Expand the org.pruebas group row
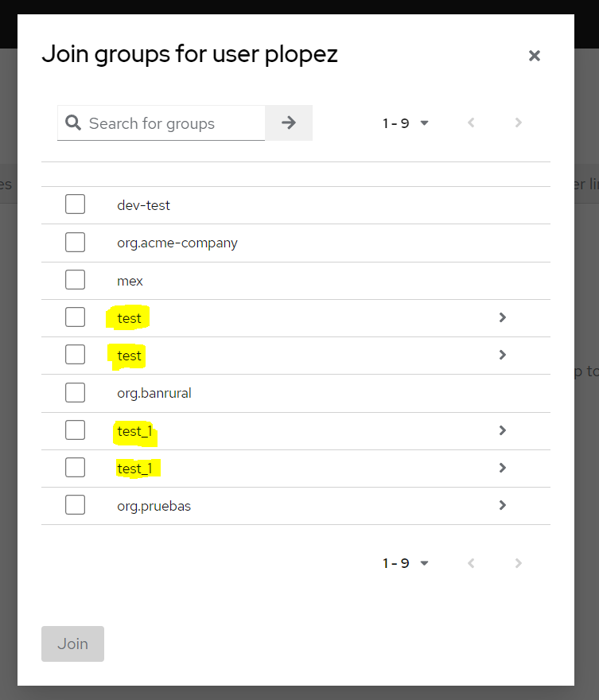This screenshot has width=599, height=700. click(x=502, y=505)
